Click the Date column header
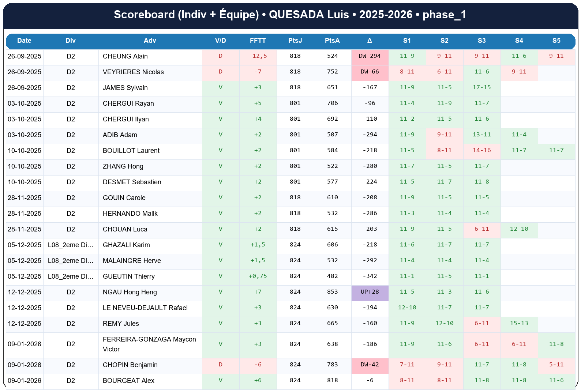Screen dimensions: 581x392 tap(24, 41)
